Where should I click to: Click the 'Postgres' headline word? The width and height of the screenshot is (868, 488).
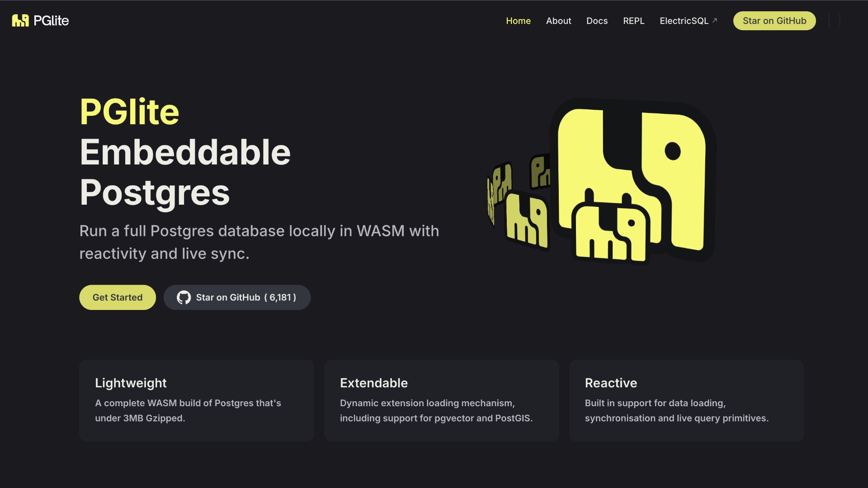tap(155, 193)
